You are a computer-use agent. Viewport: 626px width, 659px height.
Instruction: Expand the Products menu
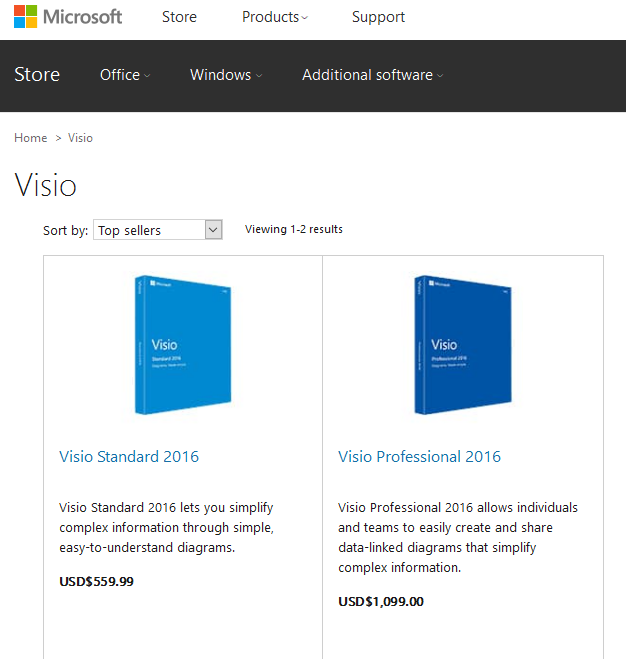pos(275,17)
